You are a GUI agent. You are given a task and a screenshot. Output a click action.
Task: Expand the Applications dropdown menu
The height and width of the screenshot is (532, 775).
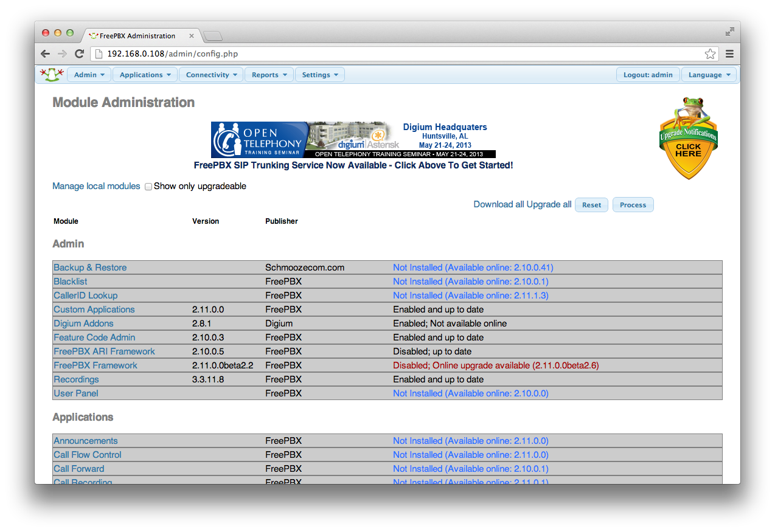point(145,75)
